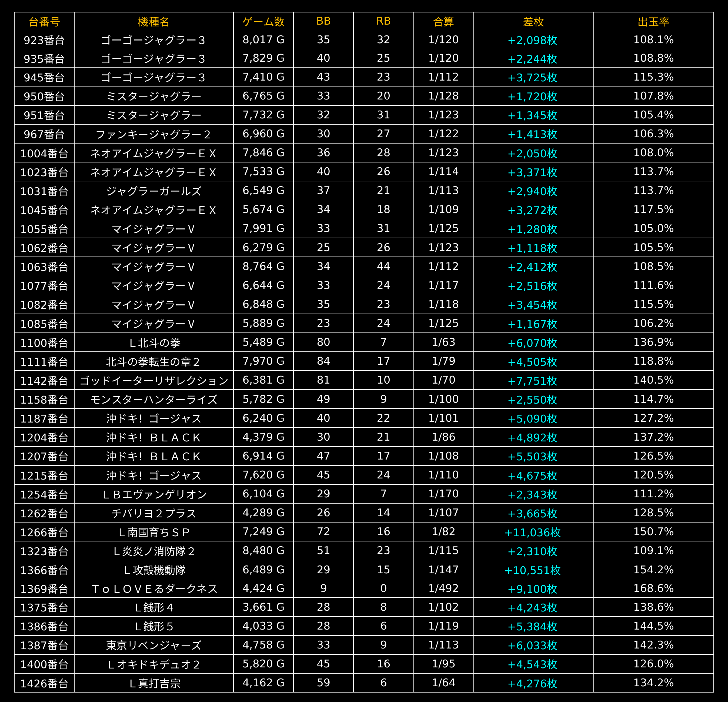Click the 150.7% payout rate

click(653, 532)
